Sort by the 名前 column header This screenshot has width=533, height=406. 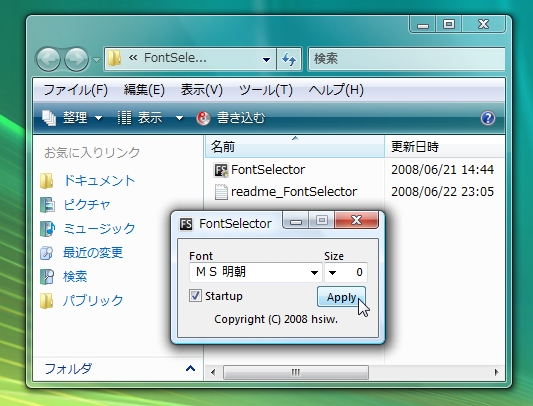295,147
